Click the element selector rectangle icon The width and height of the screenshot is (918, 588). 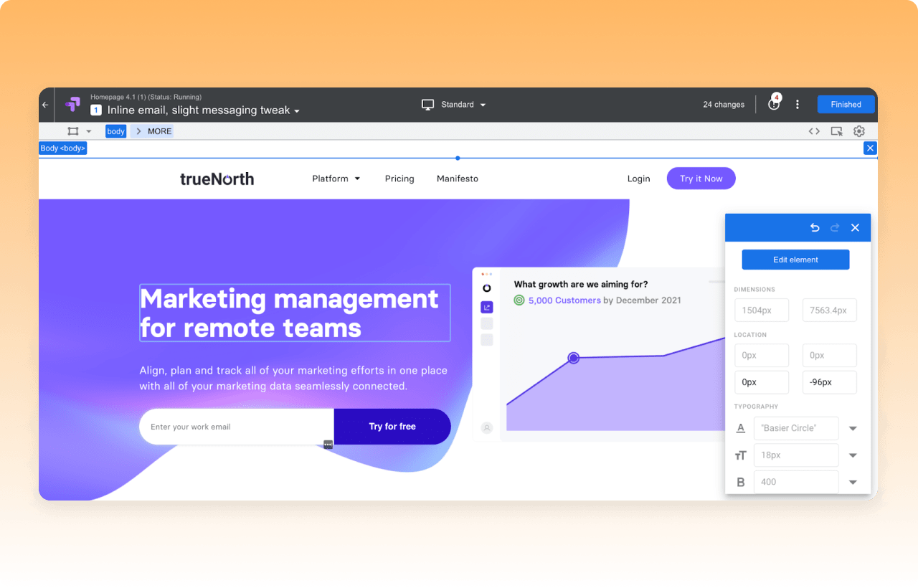tap(72, 131)
